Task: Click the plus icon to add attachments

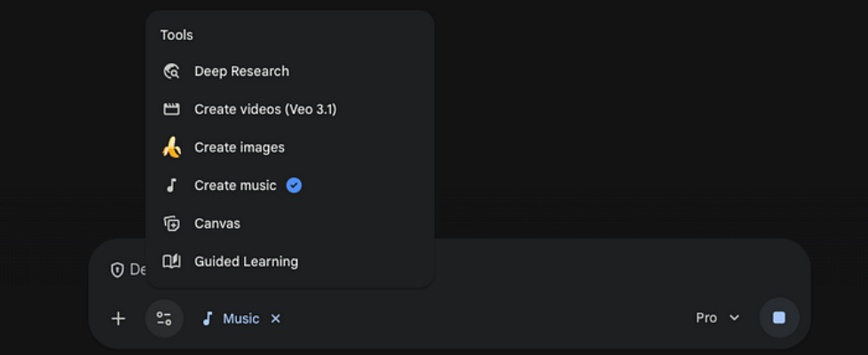Action: [118, 319]
